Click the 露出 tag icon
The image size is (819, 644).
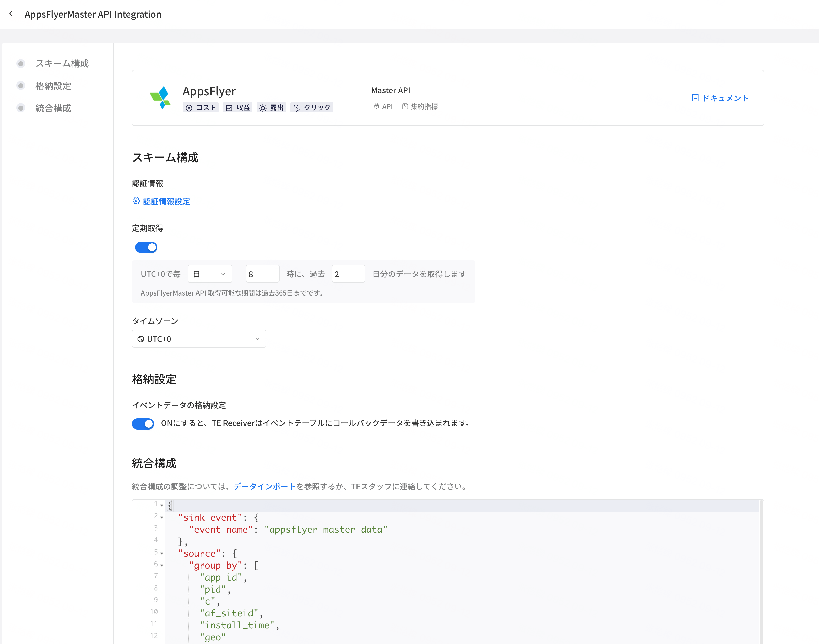pyautogui.click(x=263, y=108)
